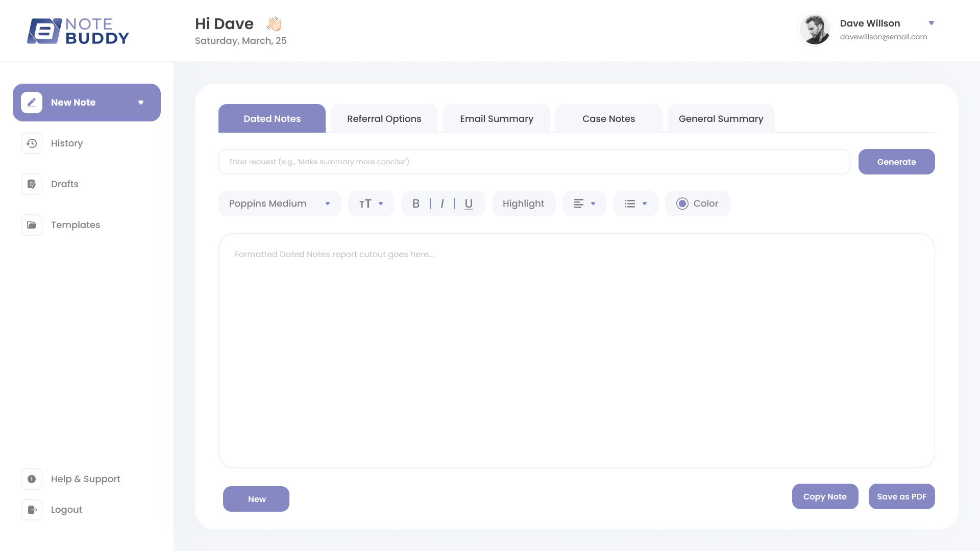This screenshot has width=980, height=551.
Task: Click the Help & Support info icon
Action: coord(32,479)
